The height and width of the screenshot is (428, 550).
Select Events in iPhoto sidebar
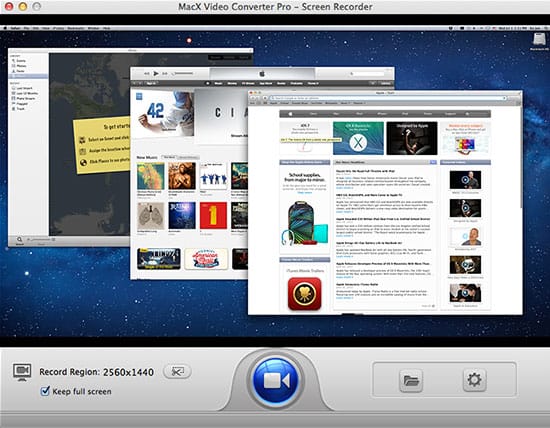coord(21,61)
